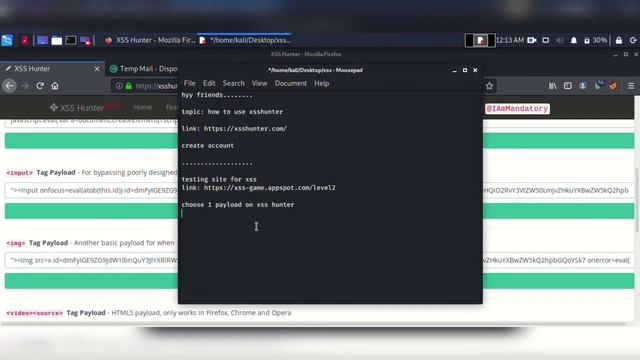Image resolution: width=640 pixels, height=360 pixels.
Task: Launch the terminal emulator from panel
Action: pos(71,40)
